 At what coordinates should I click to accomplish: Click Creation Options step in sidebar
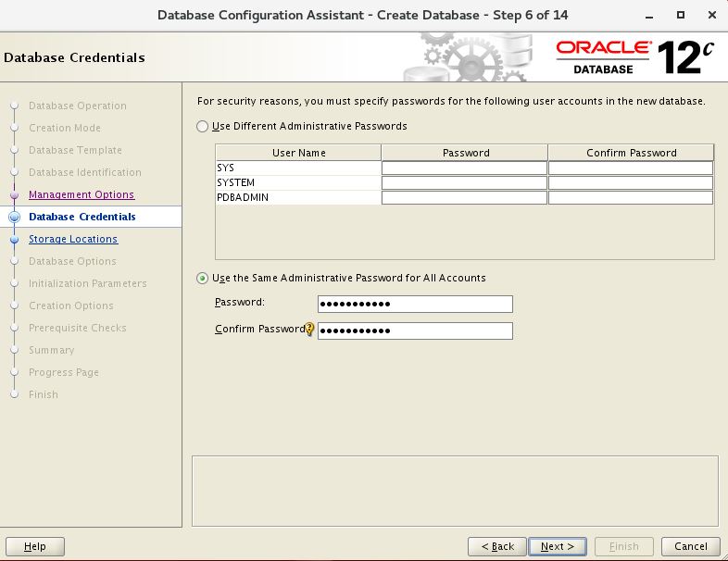[x=71, y=305]
